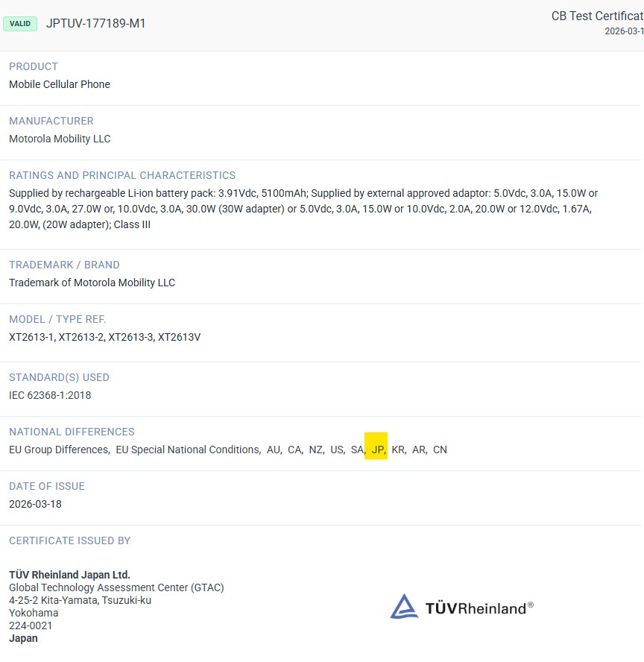Click the CB Test Certificate heading
Image resolution: width=644 pixels, height=662 pixels.
coord(596,16)
